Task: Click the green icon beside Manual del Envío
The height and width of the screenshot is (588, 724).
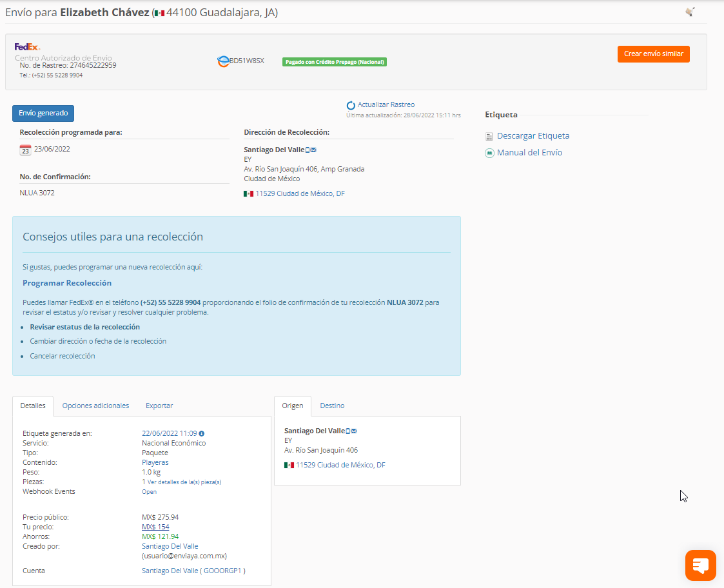Action: pyautogui.click(x=489, y=153)
